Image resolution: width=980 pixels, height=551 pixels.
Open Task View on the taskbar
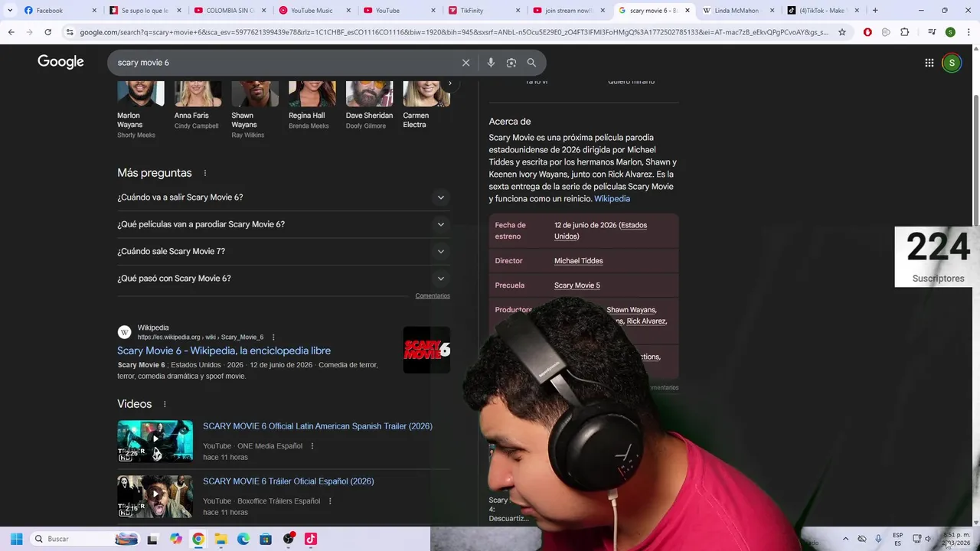point(152,539)
